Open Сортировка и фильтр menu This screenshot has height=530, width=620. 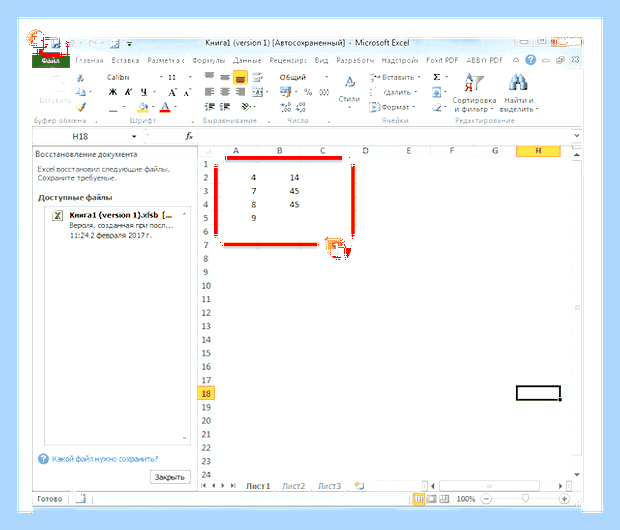(x=474, y=93)
